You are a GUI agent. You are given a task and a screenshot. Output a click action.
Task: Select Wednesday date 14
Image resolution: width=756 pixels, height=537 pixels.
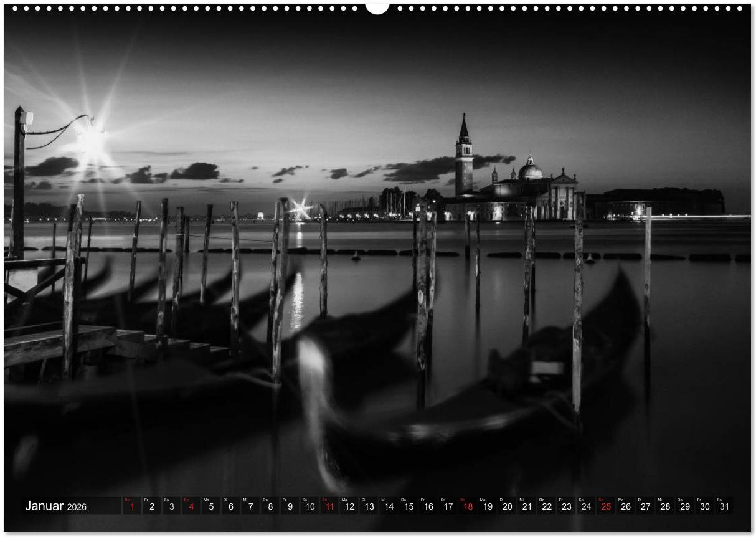tap(388, 506)
